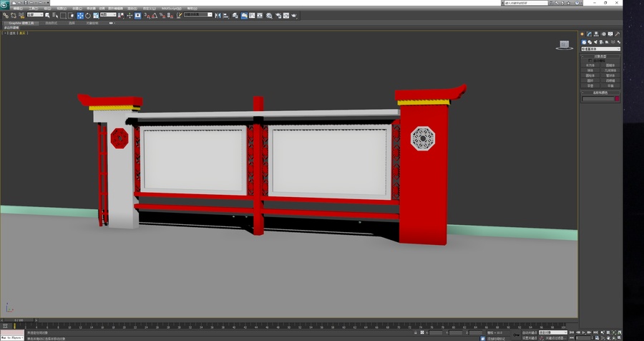Toggle Spinner Snap on main toolbar
Viewport: 644px width, 341px height.
170,16
